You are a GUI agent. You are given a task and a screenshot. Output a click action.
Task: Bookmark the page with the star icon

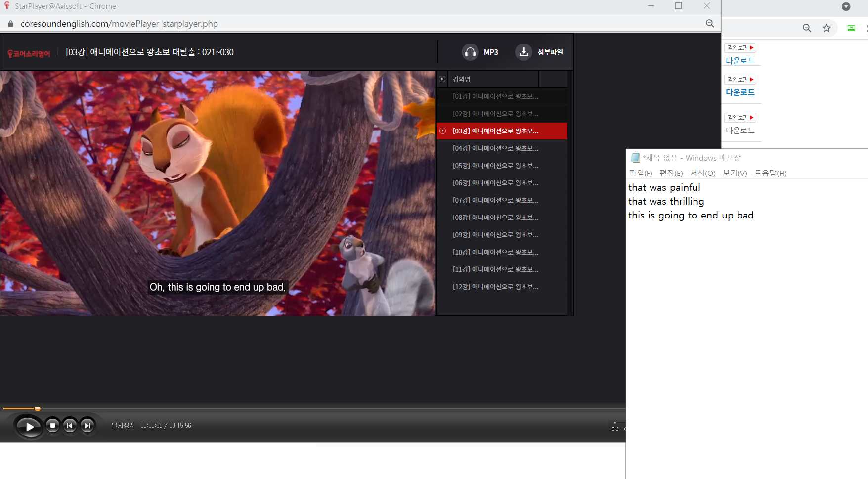(x=826, y=28)
